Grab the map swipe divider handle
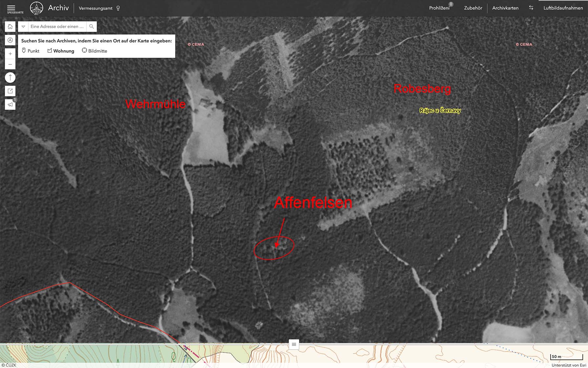The width and height of the screenshot is (588, 368). 294,344
